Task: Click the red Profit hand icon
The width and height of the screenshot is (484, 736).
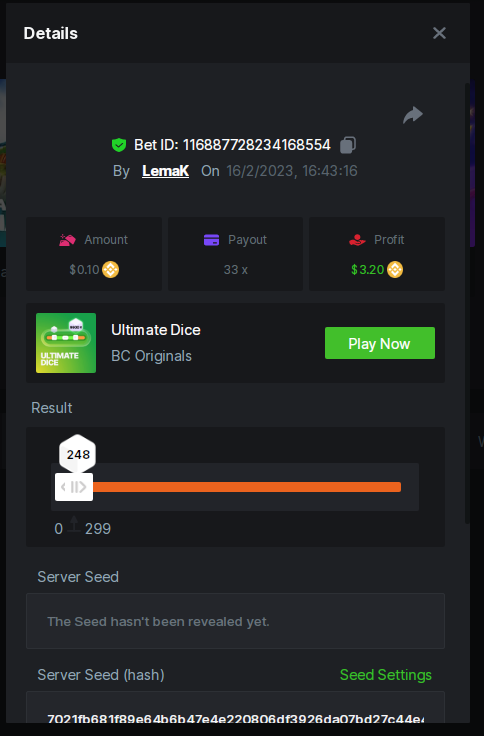Action: 357,240
